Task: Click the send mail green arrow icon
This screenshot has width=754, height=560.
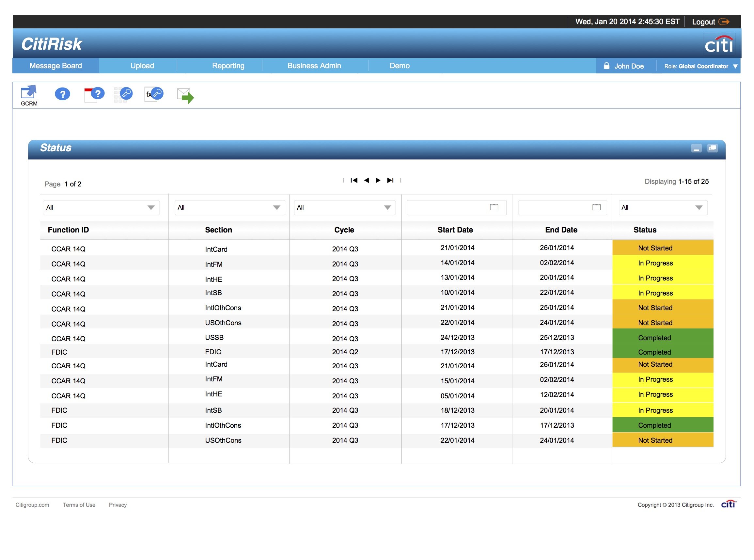Action: point(185,96)
